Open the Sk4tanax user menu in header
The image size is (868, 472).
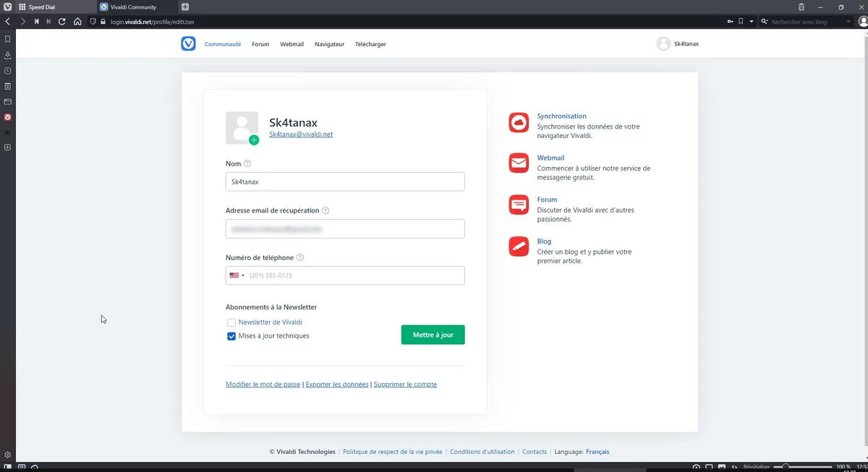(x=678, y=44)
